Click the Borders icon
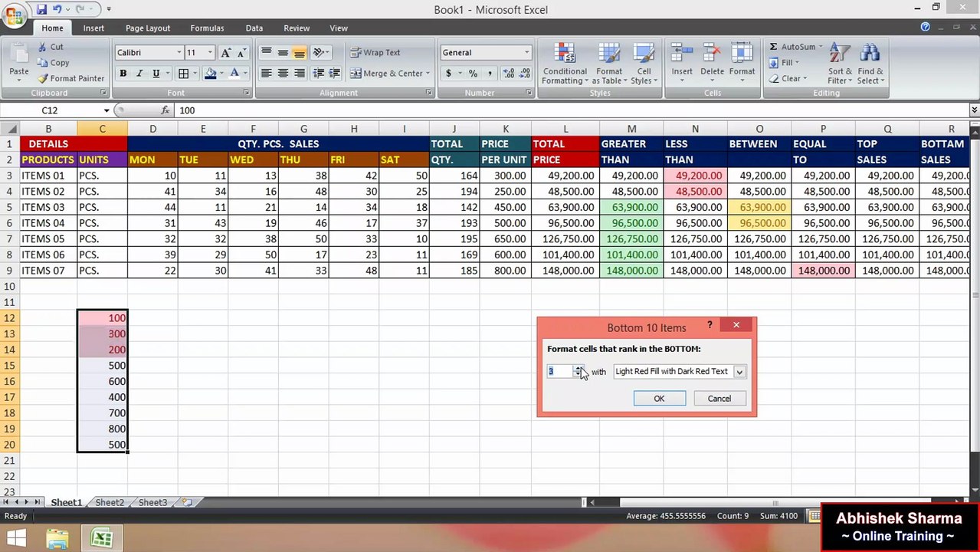 pos(184,74)
